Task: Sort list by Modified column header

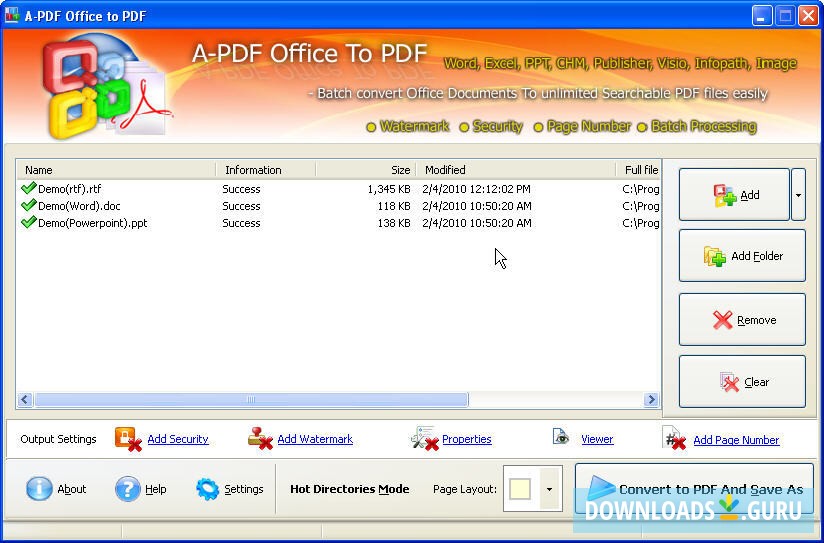Action: click(516, 170)
